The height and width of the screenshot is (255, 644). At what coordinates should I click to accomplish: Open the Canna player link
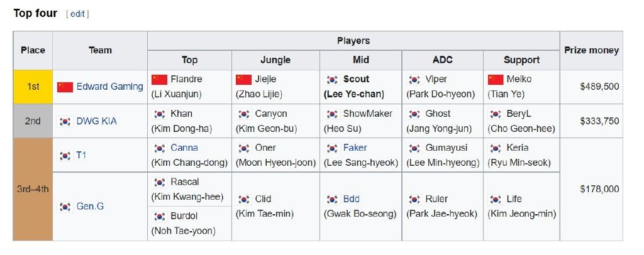coord(184,148)
